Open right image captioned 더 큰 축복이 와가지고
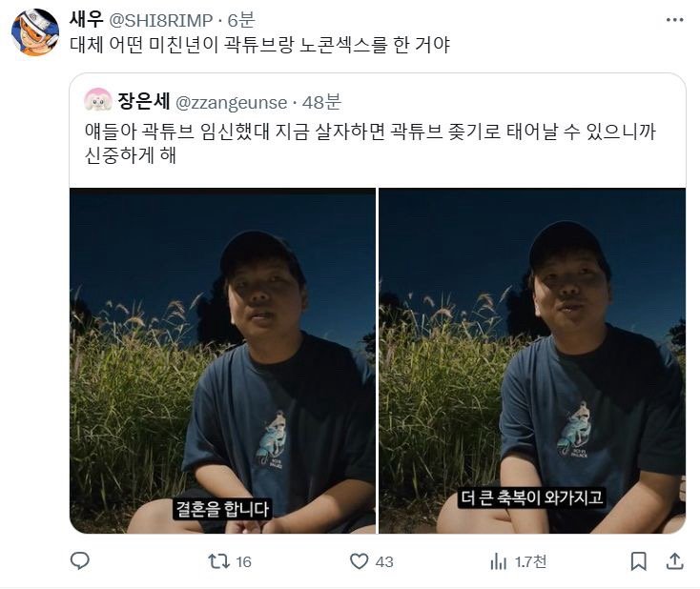This screenshot has width=700, height=589. pyautogui.click(x=532, y=360)
